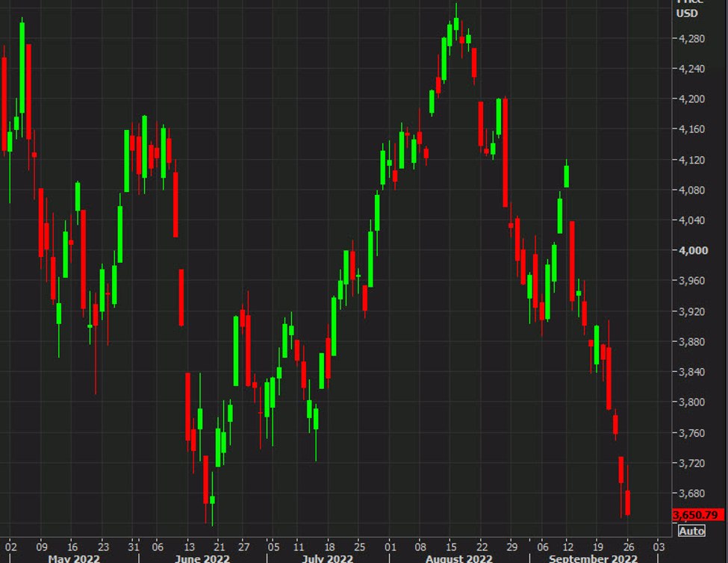Screen dimensions: 728x563
Task: Click the USD currency label on price axis
Action: tap(688, 13)
